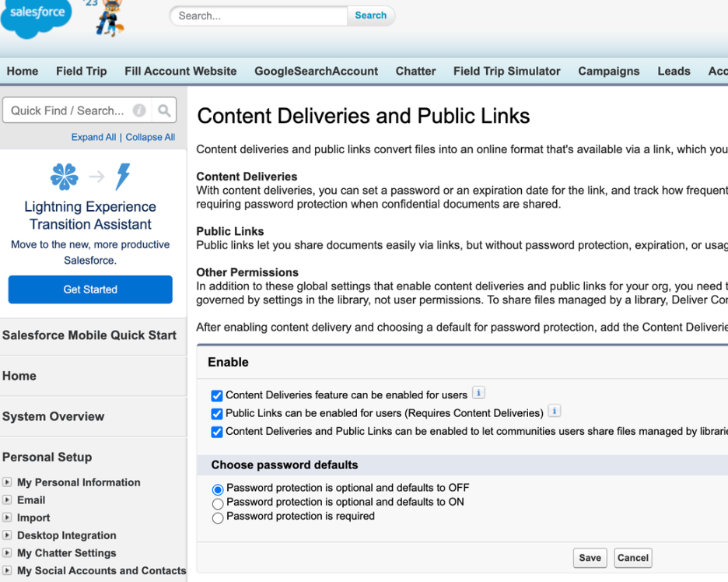Click the Quick Find magnifier icon
This screenshot has height=582, width=728.
(x=164, y=110)
